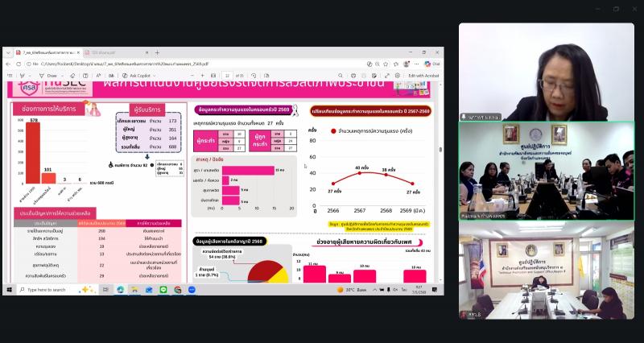Click the PDF page number field

(227, 76)
